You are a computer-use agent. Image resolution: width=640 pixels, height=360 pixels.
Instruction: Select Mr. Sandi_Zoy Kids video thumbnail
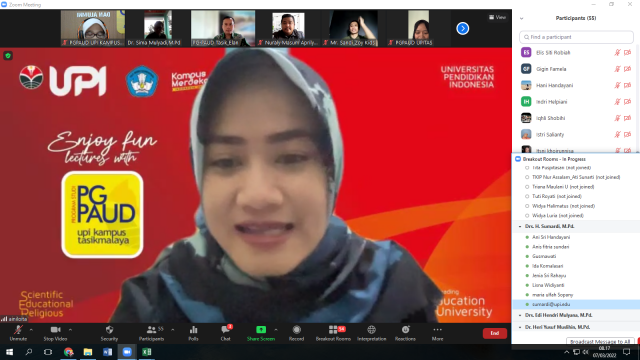353,28
